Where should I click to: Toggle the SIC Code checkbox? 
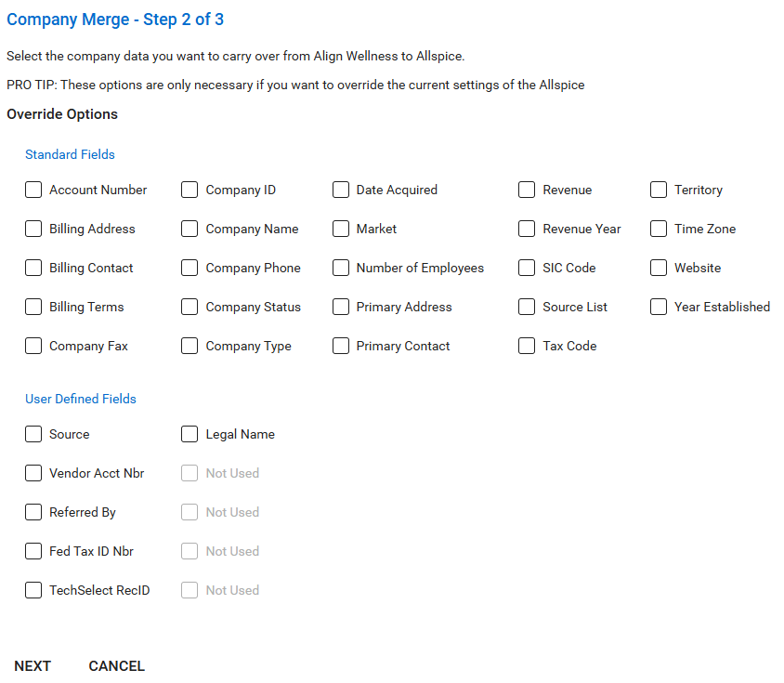tap(527, 268)
